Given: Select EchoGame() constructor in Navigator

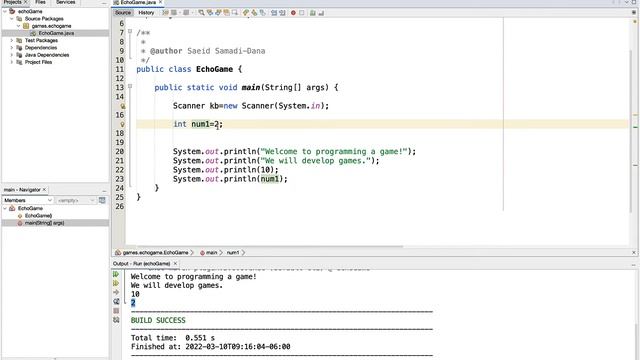Looking at the screenshot, I should [x=38, y=216].
